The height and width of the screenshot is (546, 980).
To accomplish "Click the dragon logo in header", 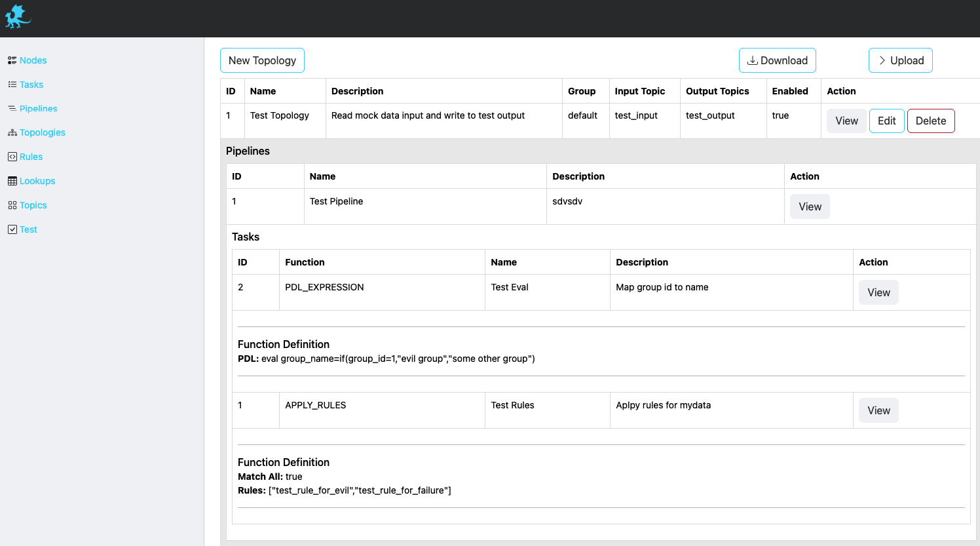I will pos(18,18).
